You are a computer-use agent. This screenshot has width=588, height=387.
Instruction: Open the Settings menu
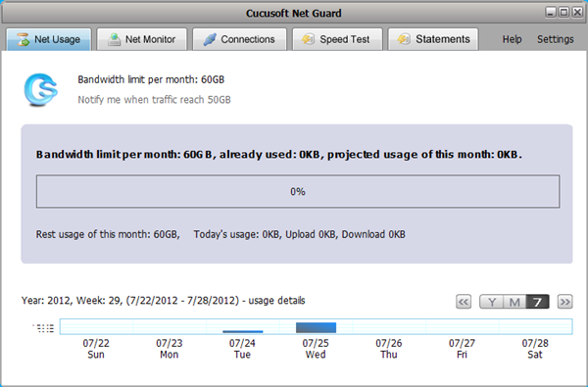point(556,39)
